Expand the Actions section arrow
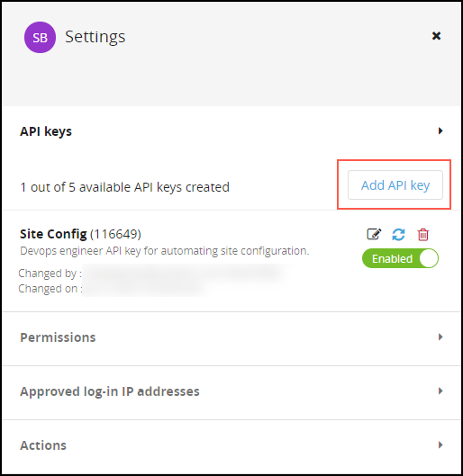The height and width of the screenshot is (476, 463). click(440, 445)
